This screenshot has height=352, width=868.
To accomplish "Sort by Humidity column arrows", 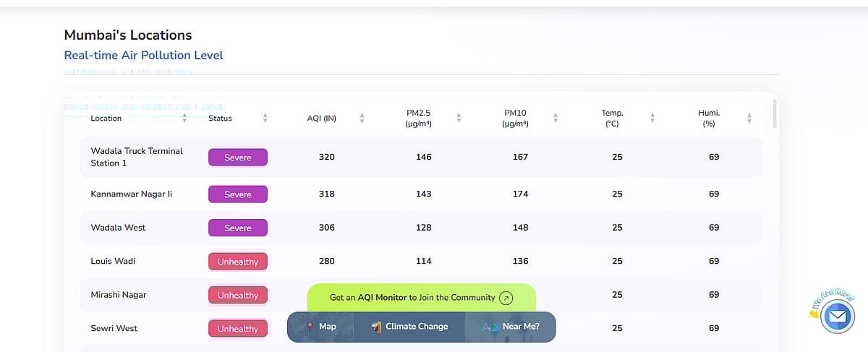I will (x=749, y=118).
